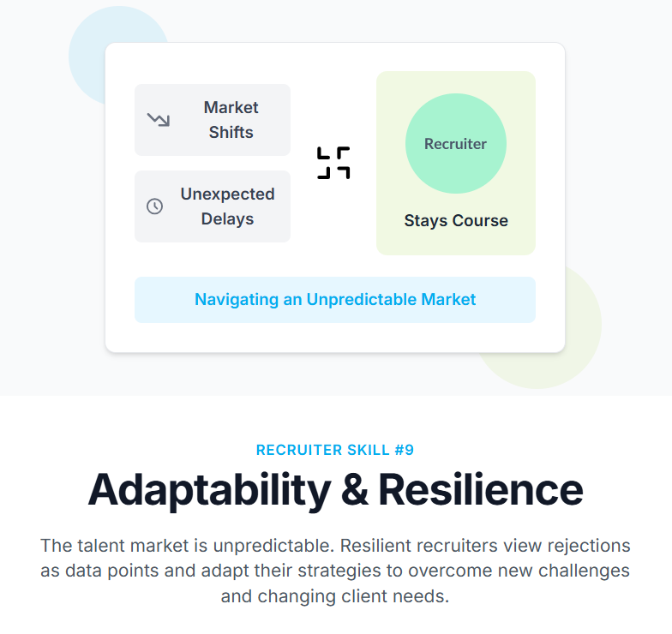Click the Recruiter Skill #9 label
Image resolution: width=672 pixels, height=634 pixels.
pos(335,450)
